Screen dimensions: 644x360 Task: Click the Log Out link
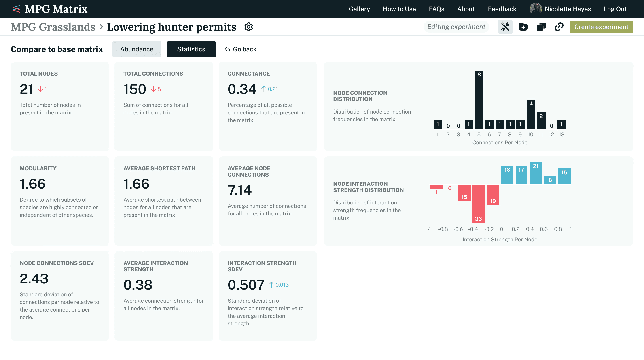[x=615, y=9]
